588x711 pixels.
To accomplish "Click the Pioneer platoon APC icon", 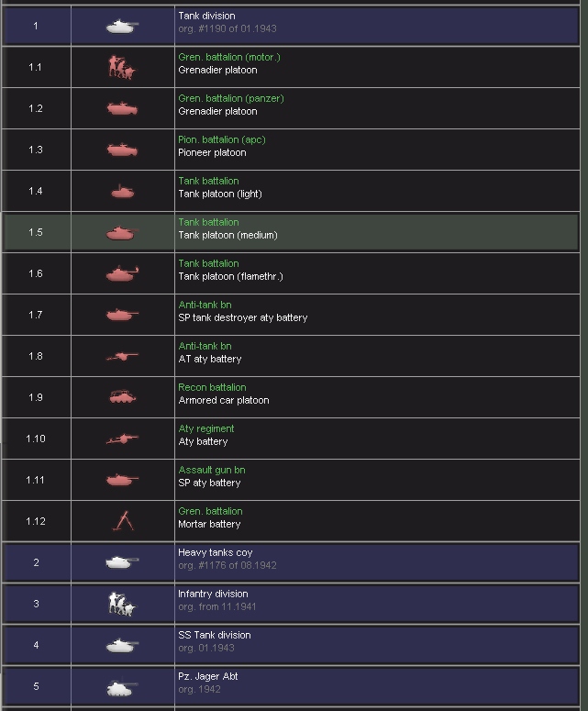I will click(122, 150).
